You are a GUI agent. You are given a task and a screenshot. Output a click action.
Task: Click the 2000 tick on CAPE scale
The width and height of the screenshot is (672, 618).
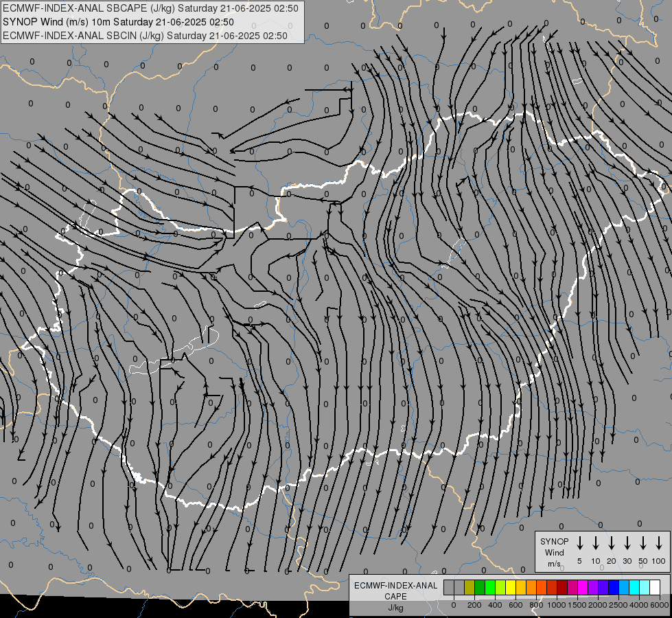pyautogui.click(x=597, y=605)
